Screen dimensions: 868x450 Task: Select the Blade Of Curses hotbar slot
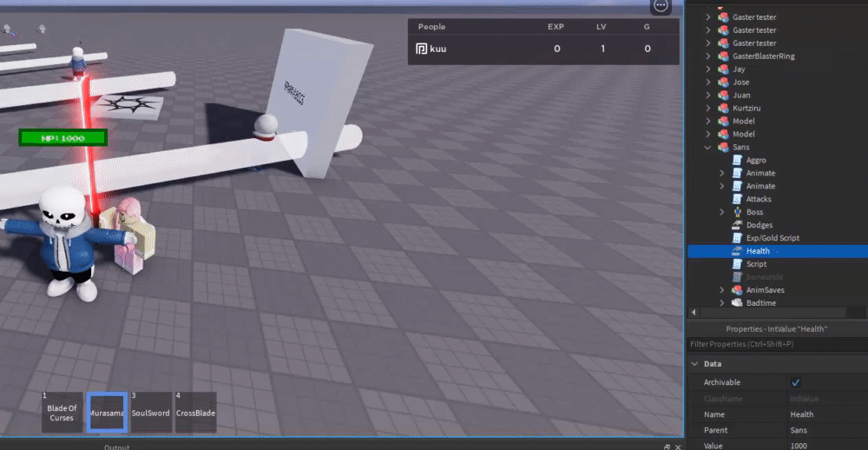pyautogui.click(x=62, y=413)
